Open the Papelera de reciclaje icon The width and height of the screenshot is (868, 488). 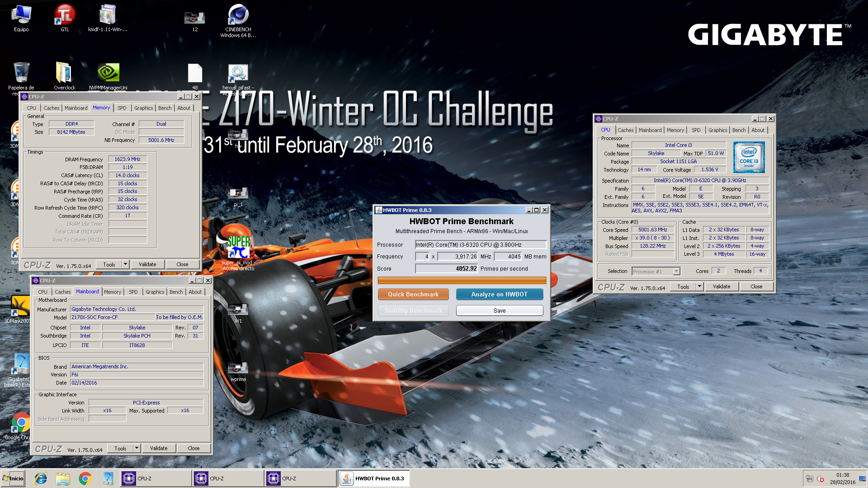pyautogui.click(x=21, y=78)
